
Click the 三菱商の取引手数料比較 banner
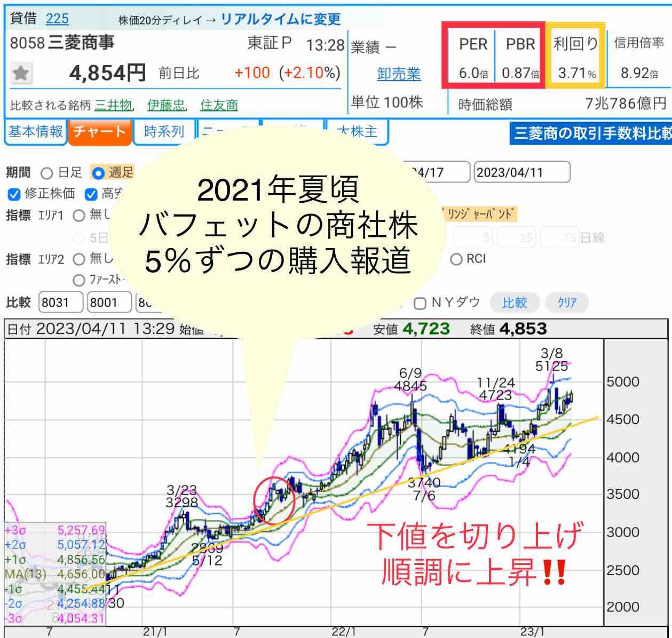click(591, 133)
